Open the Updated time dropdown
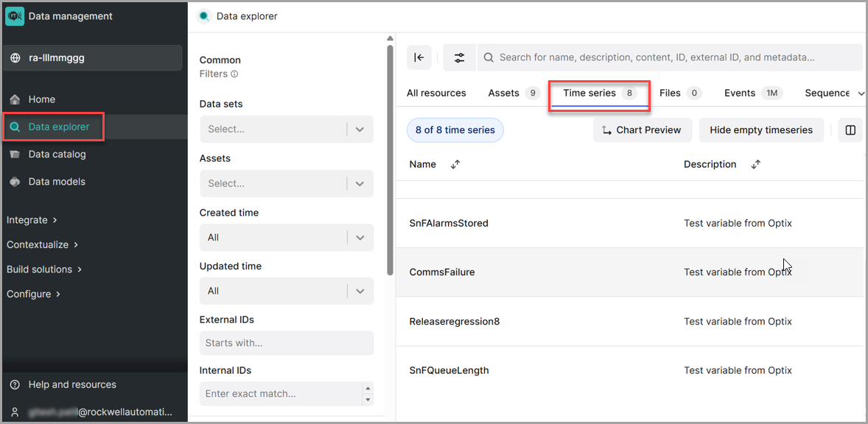This screenshot has width=868, height=424. click(x=286, y=291)
